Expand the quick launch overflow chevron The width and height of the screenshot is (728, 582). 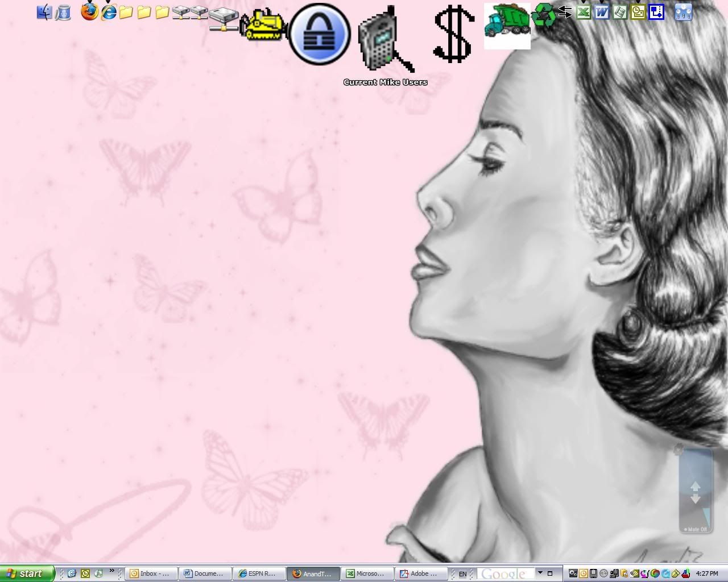coord(111,571)
